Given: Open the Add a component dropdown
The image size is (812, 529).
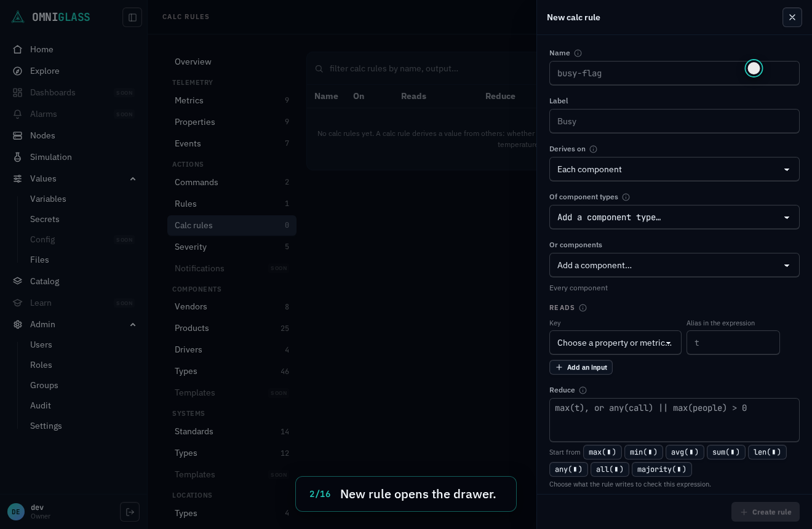Looking at the screenshot, I should click(x=674, y=265).
